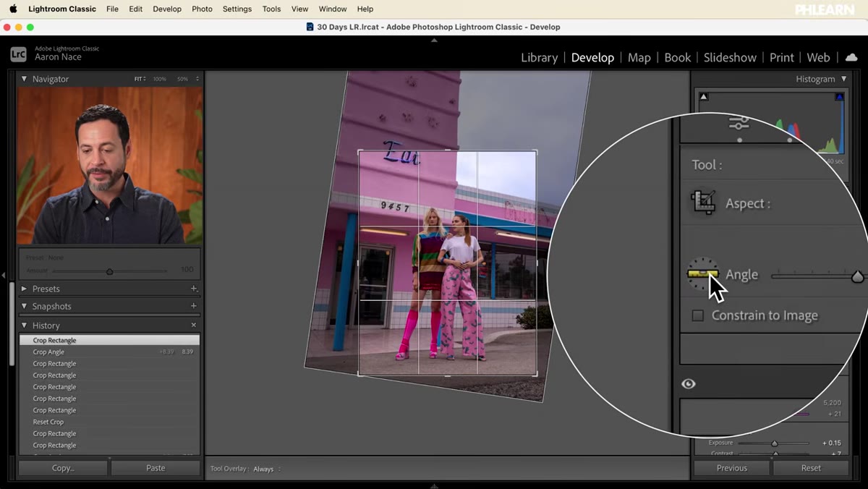Open the Navigator zoom ratio dropdown arrows

click(x=197, y=79)
